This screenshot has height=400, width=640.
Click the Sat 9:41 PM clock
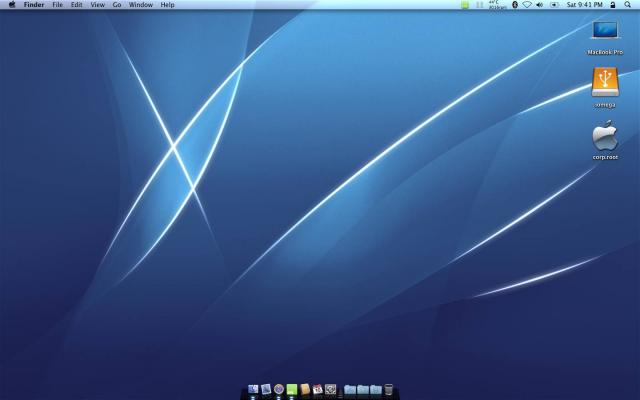tap(584, 5)
